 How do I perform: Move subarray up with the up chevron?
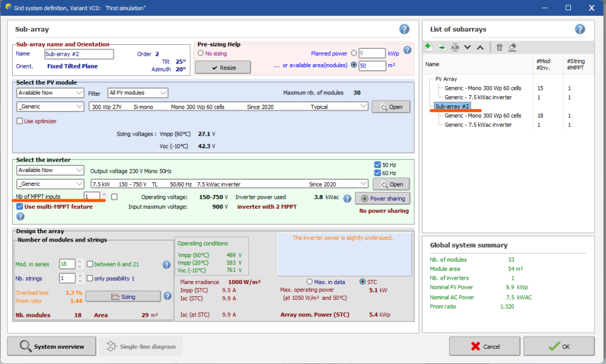point(480,47)
